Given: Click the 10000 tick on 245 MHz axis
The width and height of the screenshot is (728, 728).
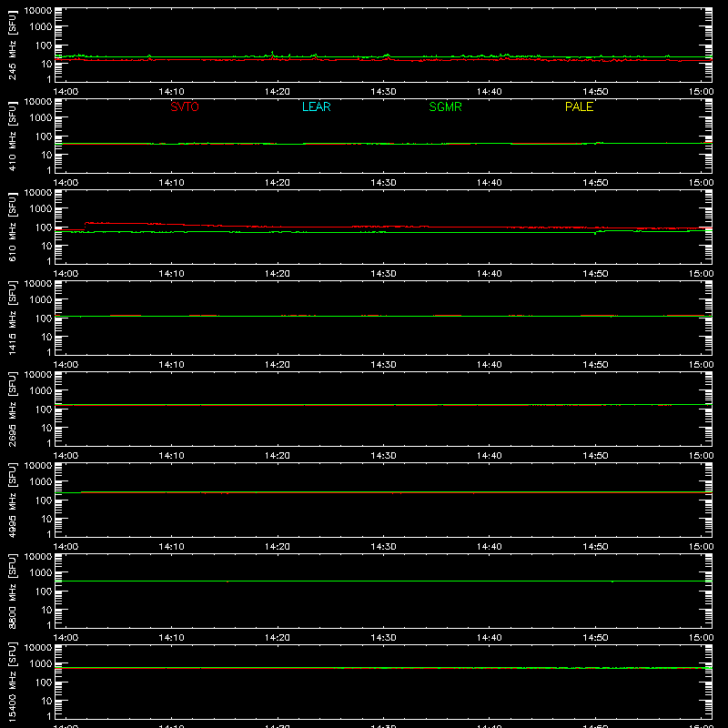Looking at the screenshot, I should click(x=38, y=11).
